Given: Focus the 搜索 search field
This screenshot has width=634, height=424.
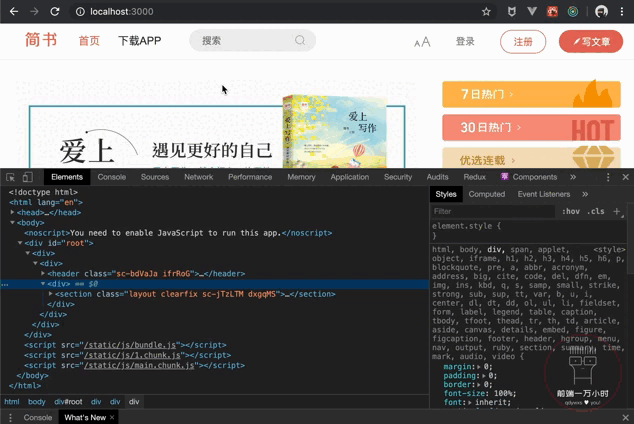Looking at the screenshot, I should pos(252,40).
